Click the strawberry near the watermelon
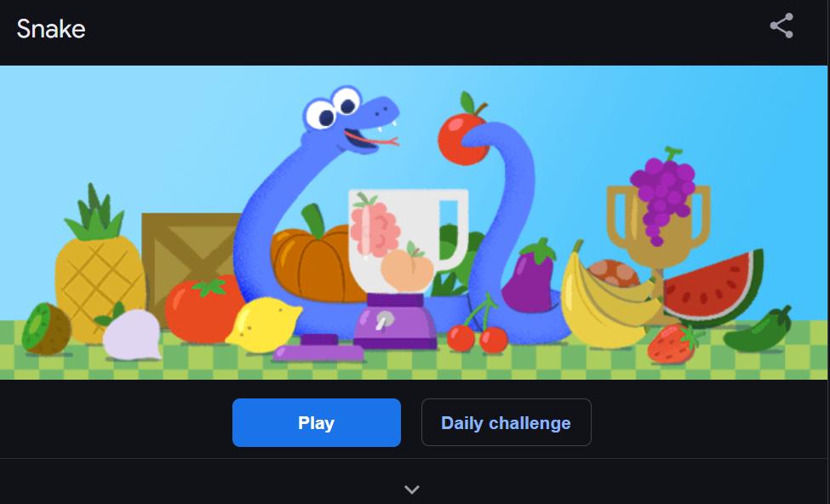 tap(673, 343)
